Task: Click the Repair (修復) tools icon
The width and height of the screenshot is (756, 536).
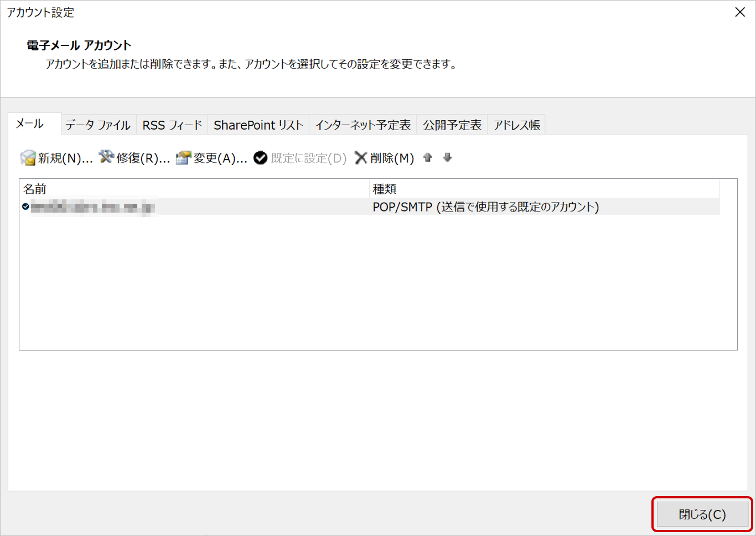Action: (x=106, y=157)
